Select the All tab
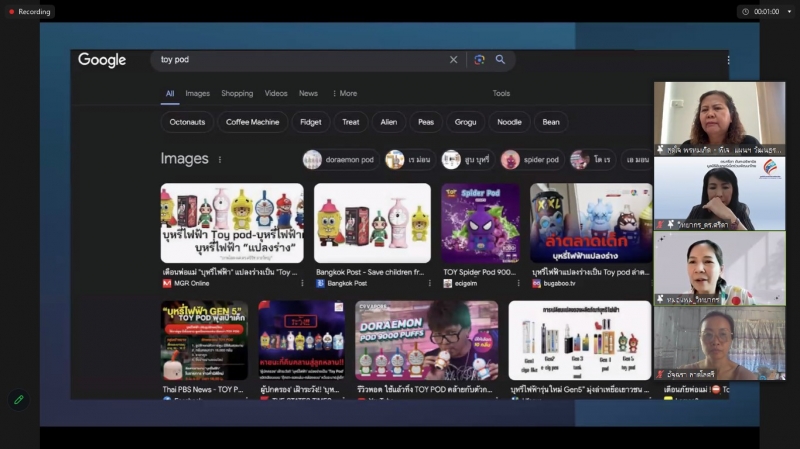This screenshot has height=449, width=800. tap(170, 93)
